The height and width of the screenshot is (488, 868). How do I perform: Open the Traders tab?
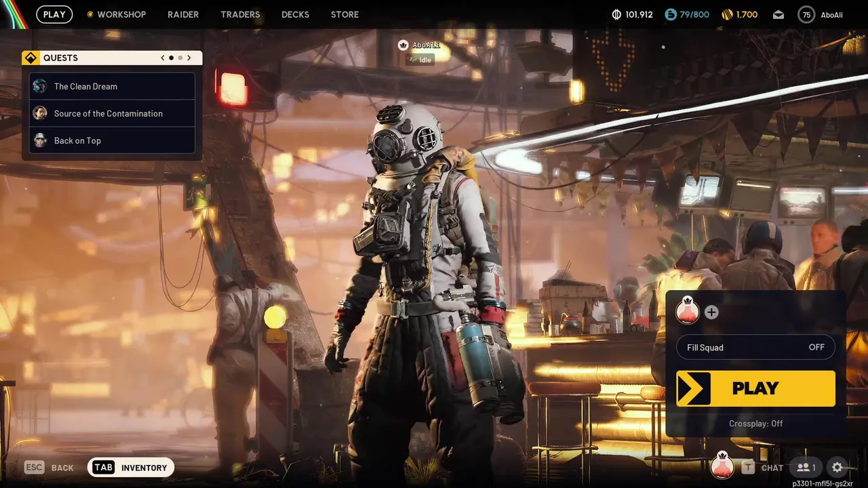click(x=240, y=14)
